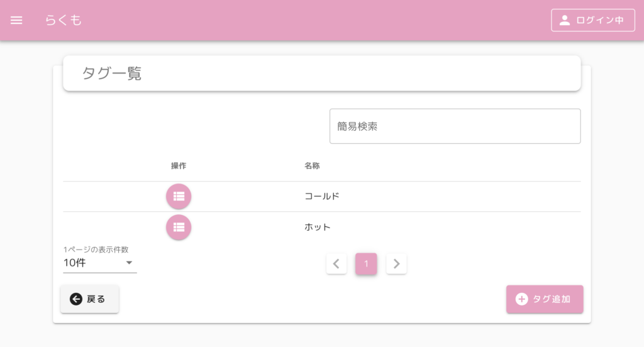Click the user icon in ログイン中 button

[x=565, y=20]
